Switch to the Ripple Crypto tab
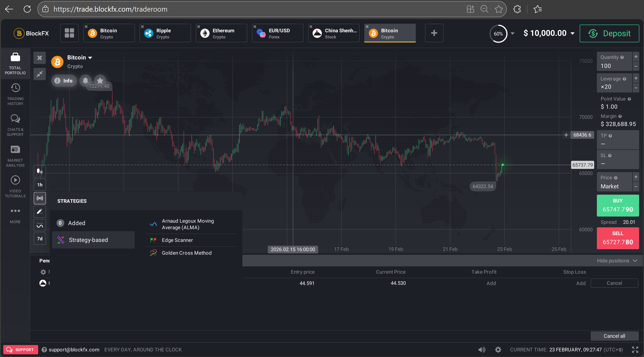Viewport: 644px width, 357px height. tap(165, 33)
